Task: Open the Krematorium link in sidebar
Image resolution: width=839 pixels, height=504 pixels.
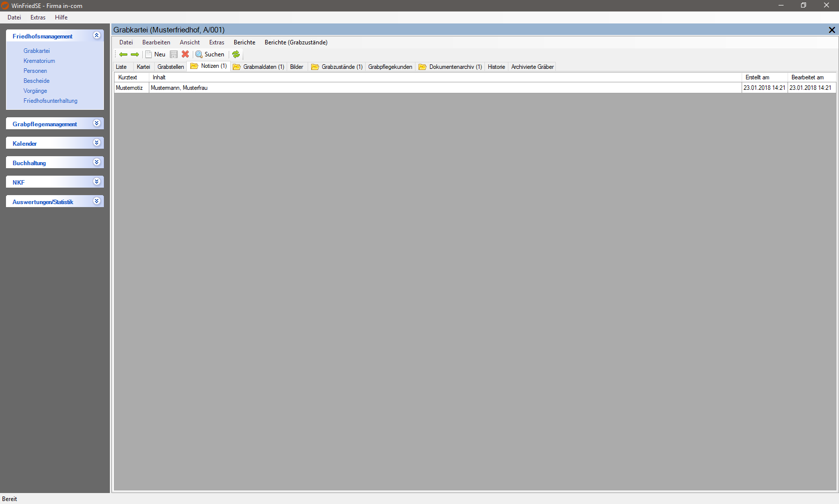Action: click(39, 61)
